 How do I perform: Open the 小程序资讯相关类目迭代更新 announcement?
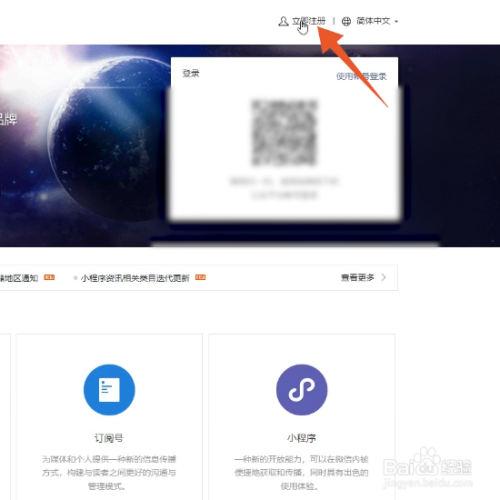click(135, 278)
